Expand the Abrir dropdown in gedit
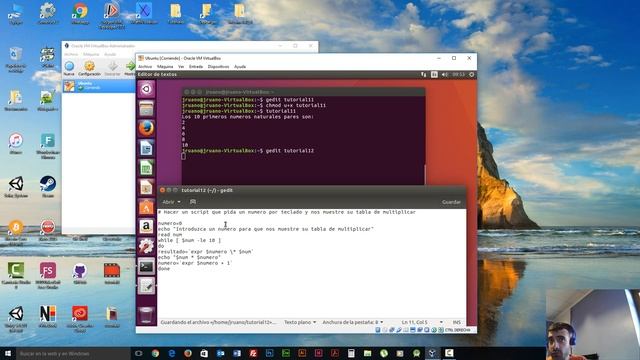The width and height of the screenshot is (640, 360). (171, 202)
